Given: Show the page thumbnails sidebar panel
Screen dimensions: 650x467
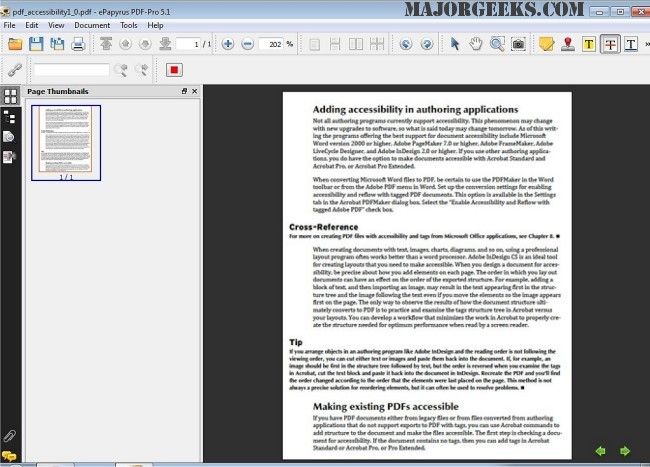Looking at the screenshot, I should pyautogui.click(x=10, y=96).
